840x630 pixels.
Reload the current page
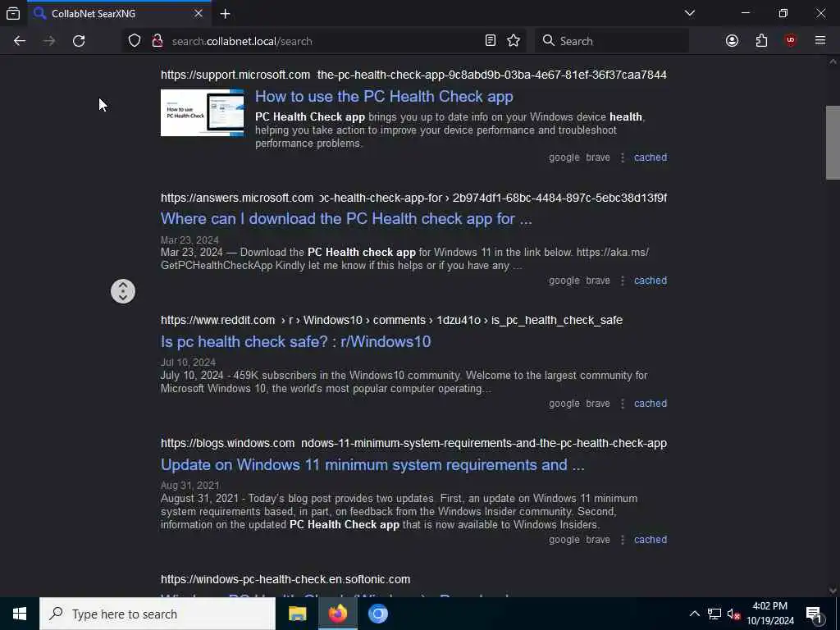(x=79, y=41)
